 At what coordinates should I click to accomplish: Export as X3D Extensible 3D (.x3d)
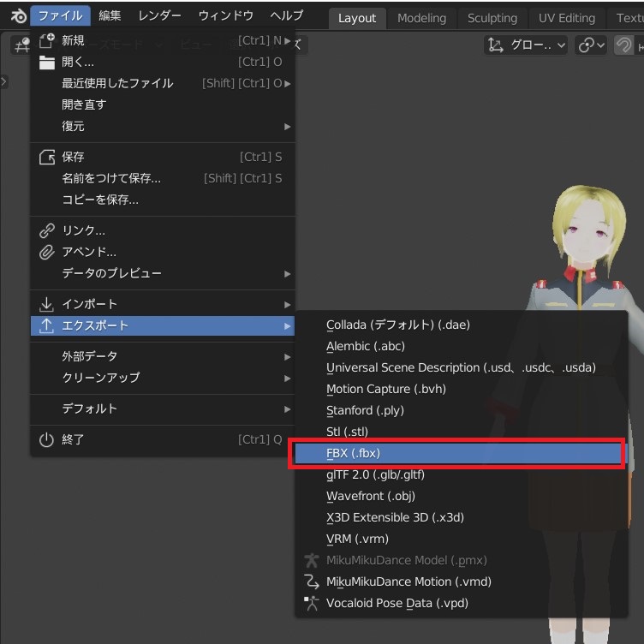point(462,517)
